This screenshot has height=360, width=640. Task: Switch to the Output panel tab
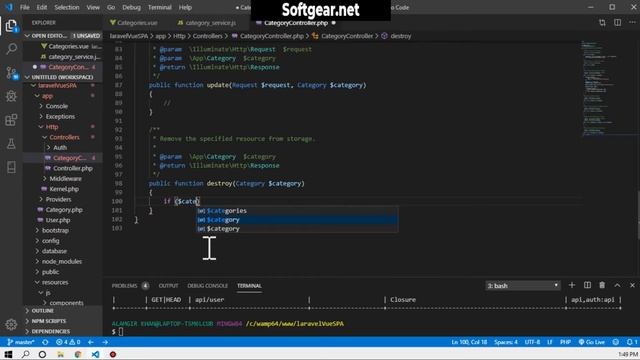click(168, 286)
